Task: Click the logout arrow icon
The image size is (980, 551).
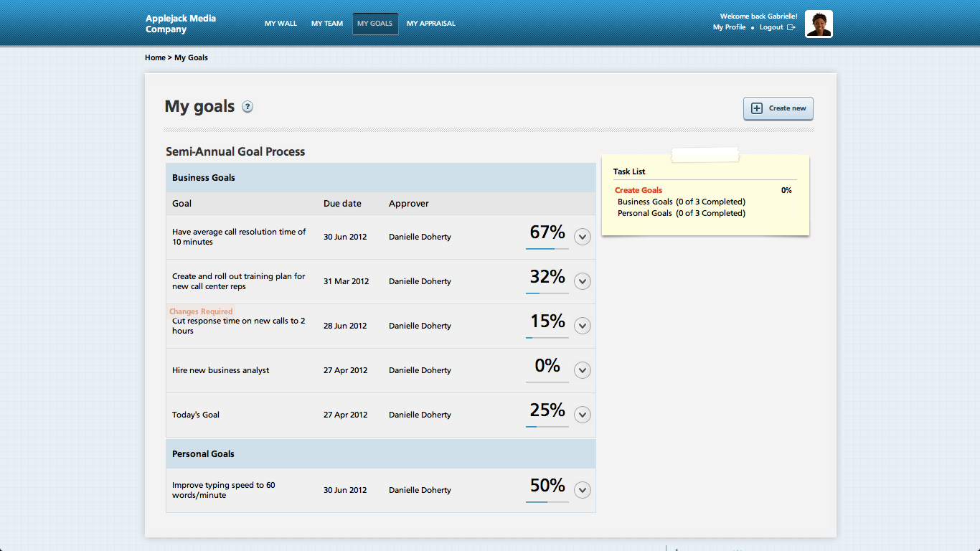Action: click(792, 27)
